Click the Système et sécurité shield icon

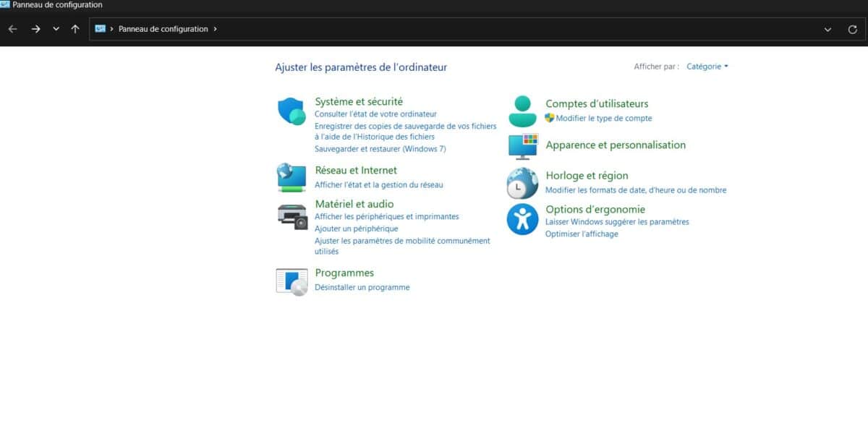click(x=292, y=111)
